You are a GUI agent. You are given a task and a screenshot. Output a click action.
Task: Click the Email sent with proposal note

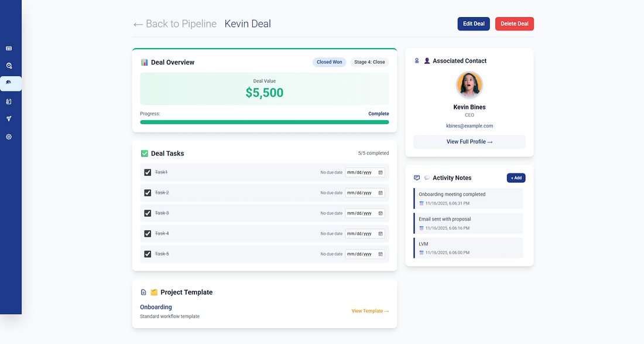[x=468, y=223]
